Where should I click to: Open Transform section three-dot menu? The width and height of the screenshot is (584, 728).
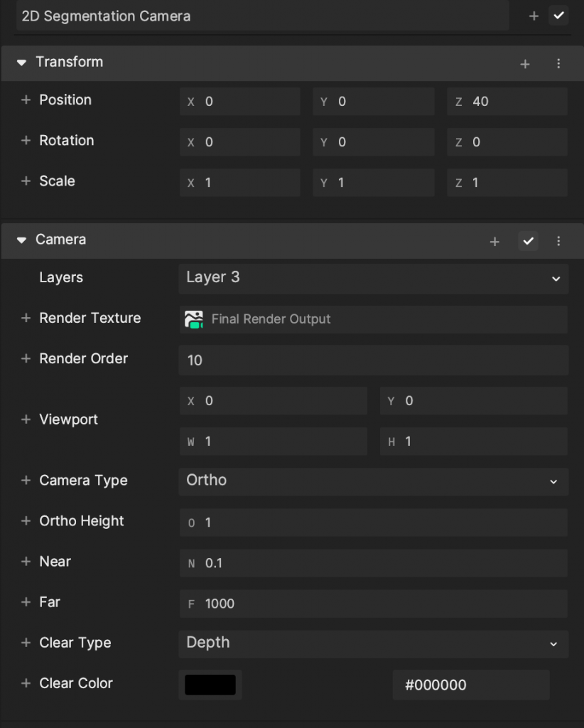558,63
